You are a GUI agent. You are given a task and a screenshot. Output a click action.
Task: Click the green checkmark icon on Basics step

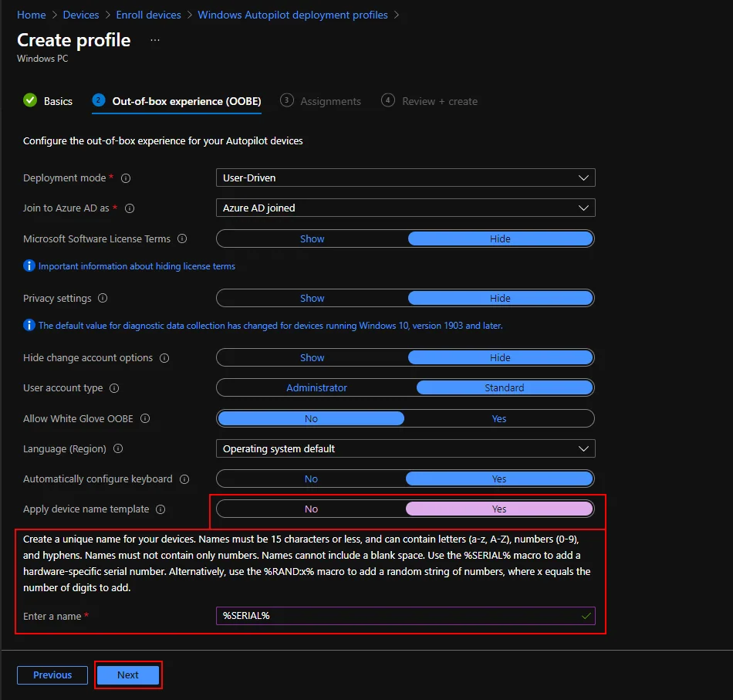pyautogui.click(x=30, y=100)
